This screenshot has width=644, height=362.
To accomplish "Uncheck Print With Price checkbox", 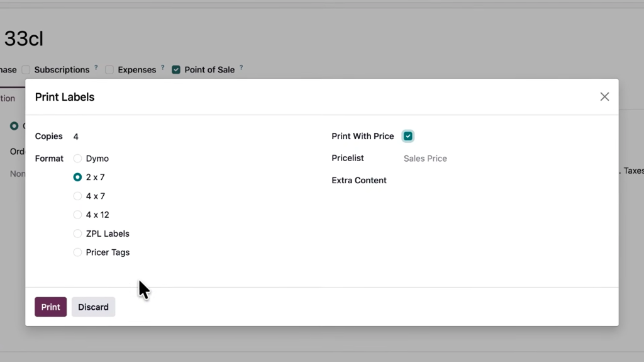I will click(408, 136).
